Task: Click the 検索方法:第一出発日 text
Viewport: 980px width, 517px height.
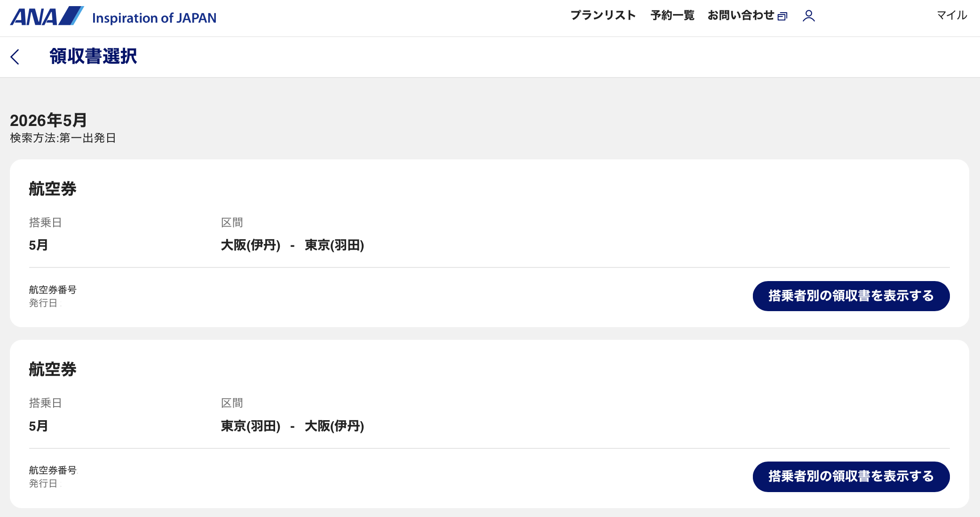Action: tap(63, 138)
